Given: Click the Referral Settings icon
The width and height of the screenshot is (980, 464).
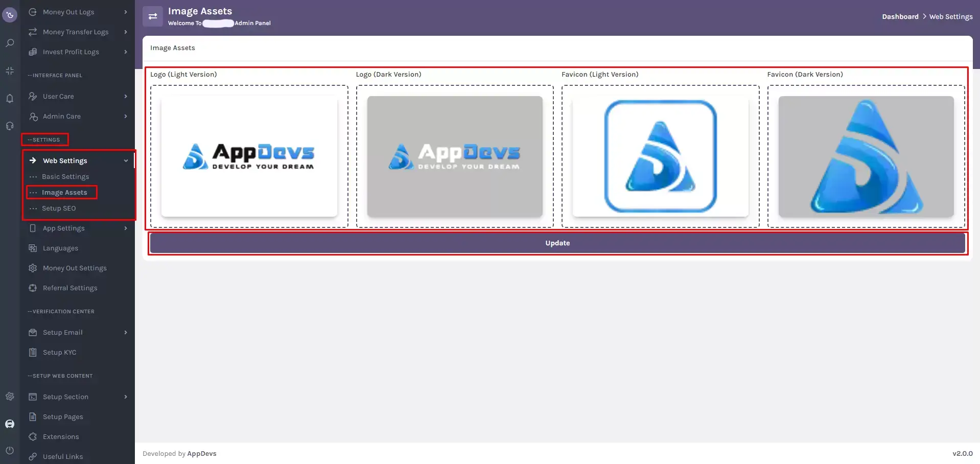Looking at the screenshot, I should click(x=33, y=288).
